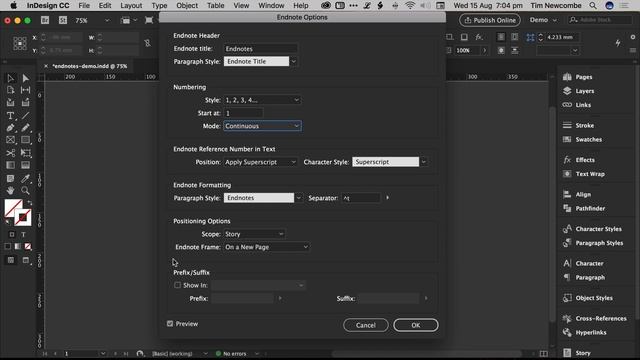Select the Hand tool
The width and height of the screenshot is (640, 360).
pyautogui.click(x=11, y=190)
